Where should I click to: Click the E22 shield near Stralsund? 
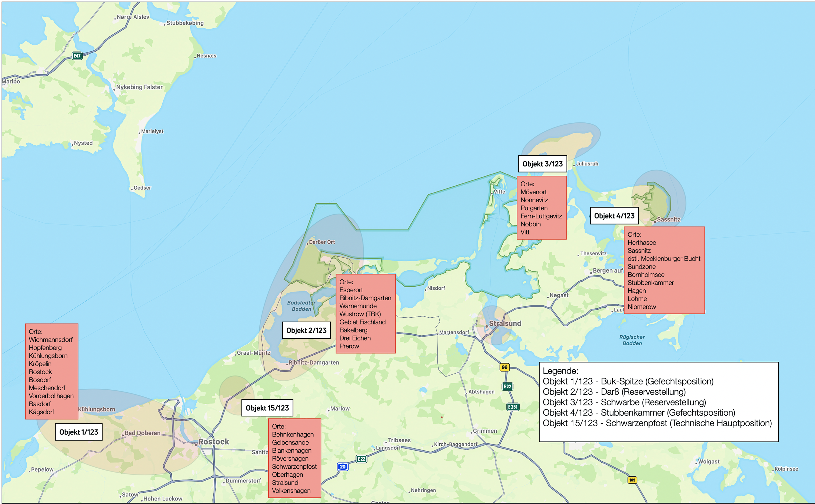coord(507,387)
